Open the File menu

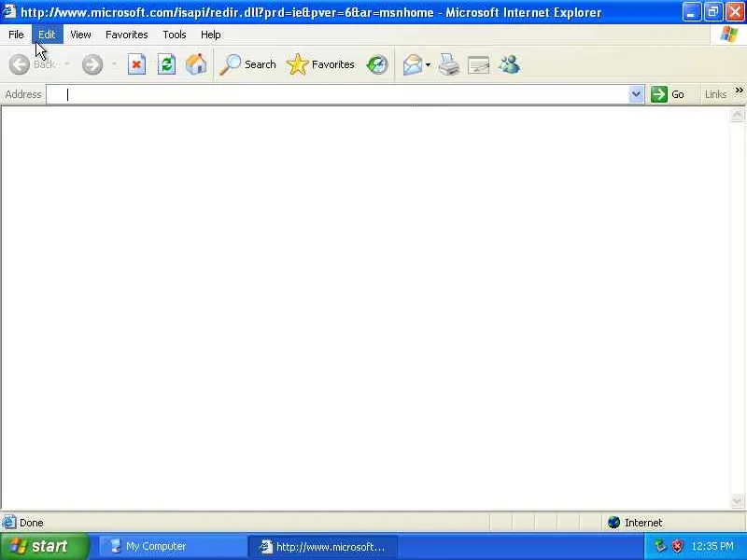(x=16, y=35)
